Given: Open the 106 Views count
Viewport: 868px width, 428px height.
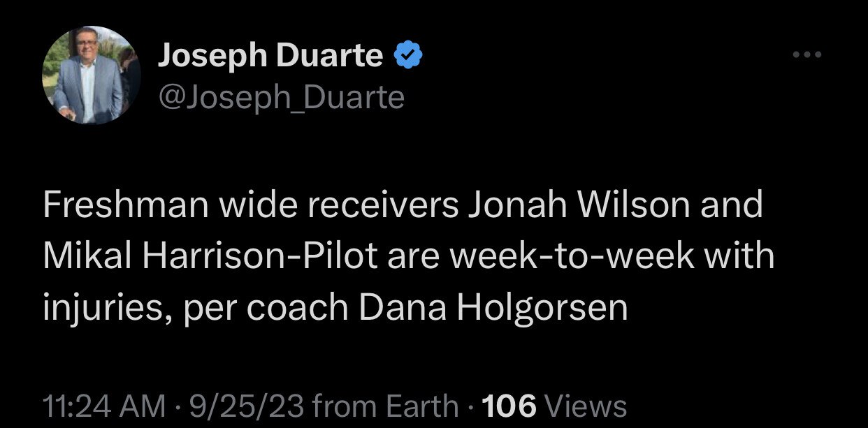Looking at the screenshot, I should point(555,405).
